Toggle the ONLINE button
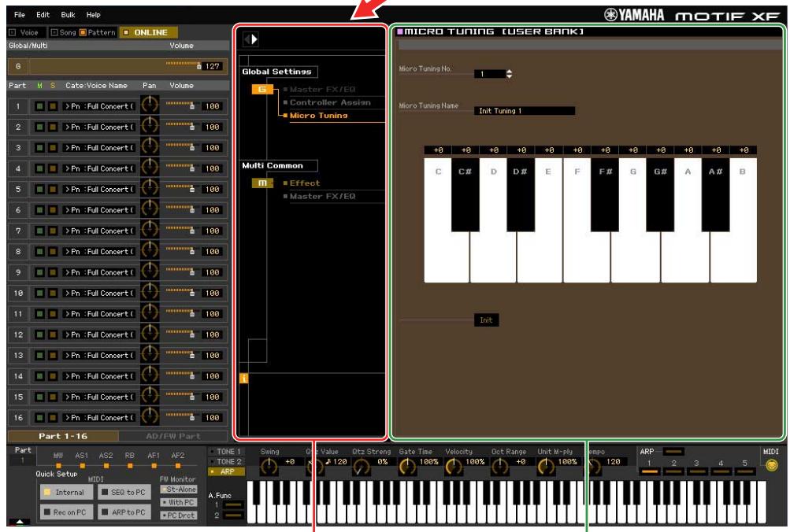The width and height of the screenshot is (790, 532). coord(148,32)
